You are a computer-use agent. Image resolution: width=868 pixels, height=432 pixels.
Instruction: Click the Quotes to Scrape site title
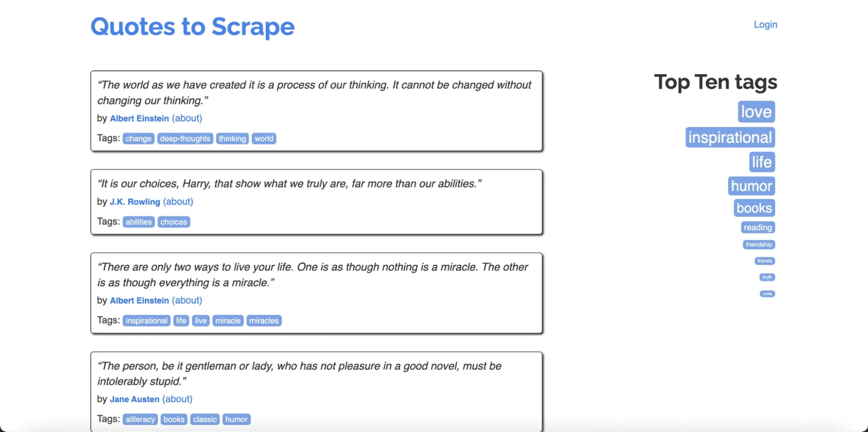click(192, 26)
